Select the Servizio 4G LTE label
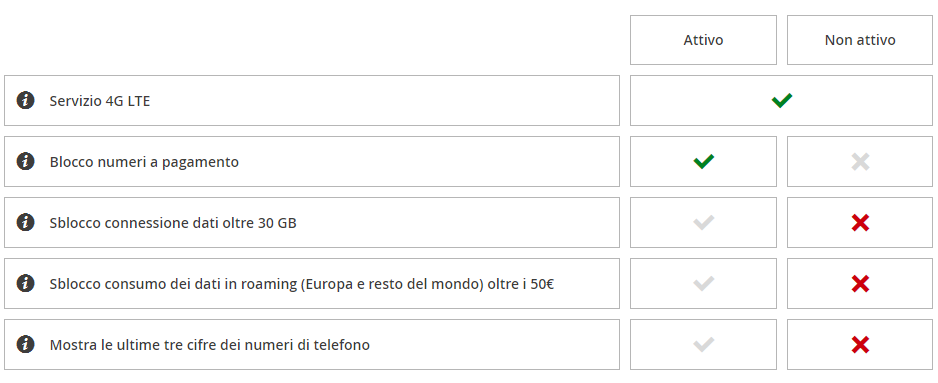 [x=100, y=101]
